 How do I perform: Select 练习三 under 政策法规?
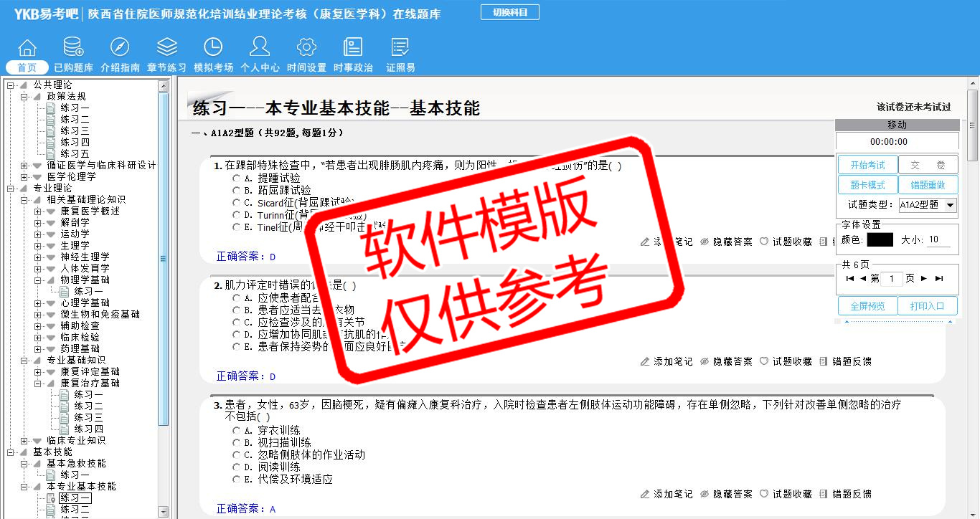click(75, 131)
